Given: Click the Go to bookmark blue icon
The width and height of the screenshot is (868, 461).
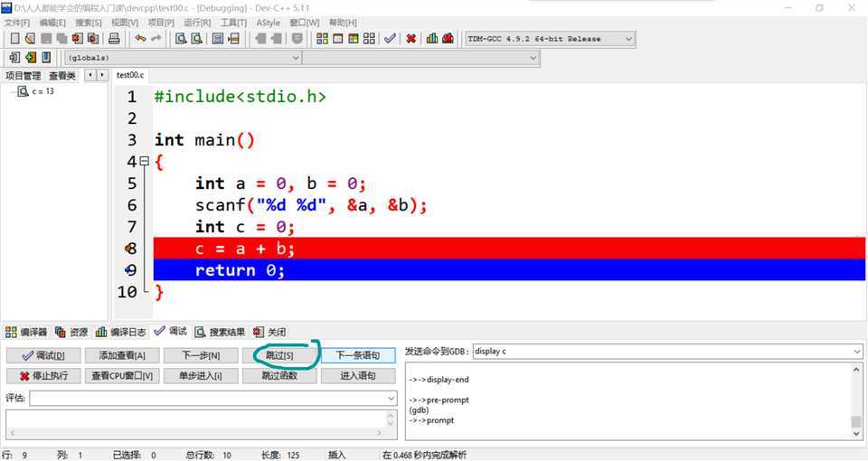Looking at the screenshot, I should coord(46,57).
